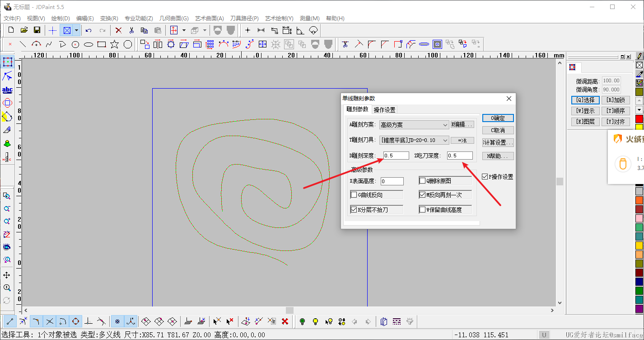The height and width of the screenshot is (340, 644).
Task: Click the color palette scroll-down arrow
Action: (x=639, y=110)
